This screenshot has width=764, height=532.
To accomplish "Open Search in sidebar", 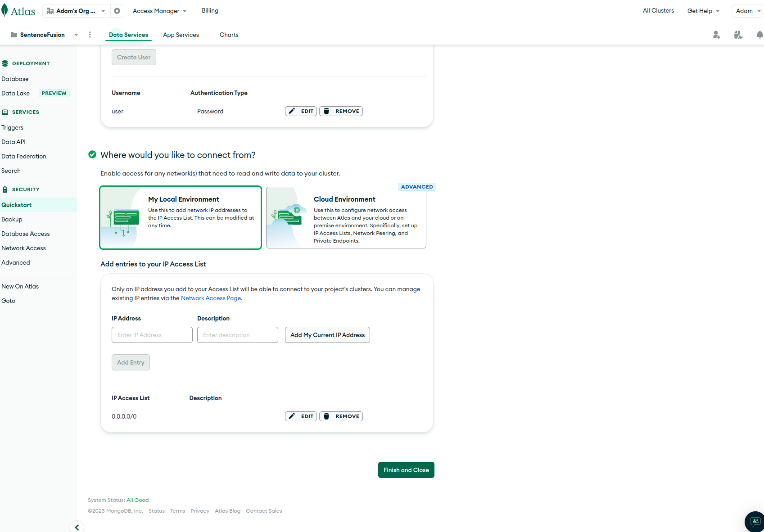I will pyautogui.click(x=11, y=171).
